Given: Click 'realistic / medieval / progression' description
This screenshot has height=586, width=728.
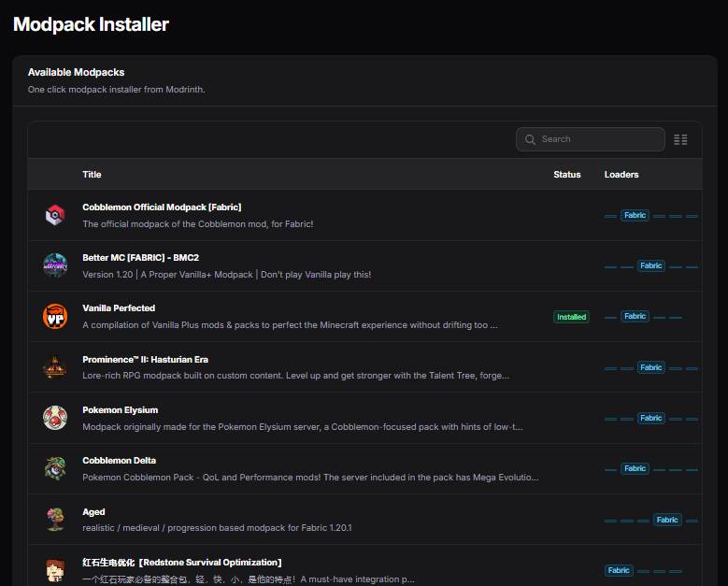Looking at the screenshot, I should [217, 528].
